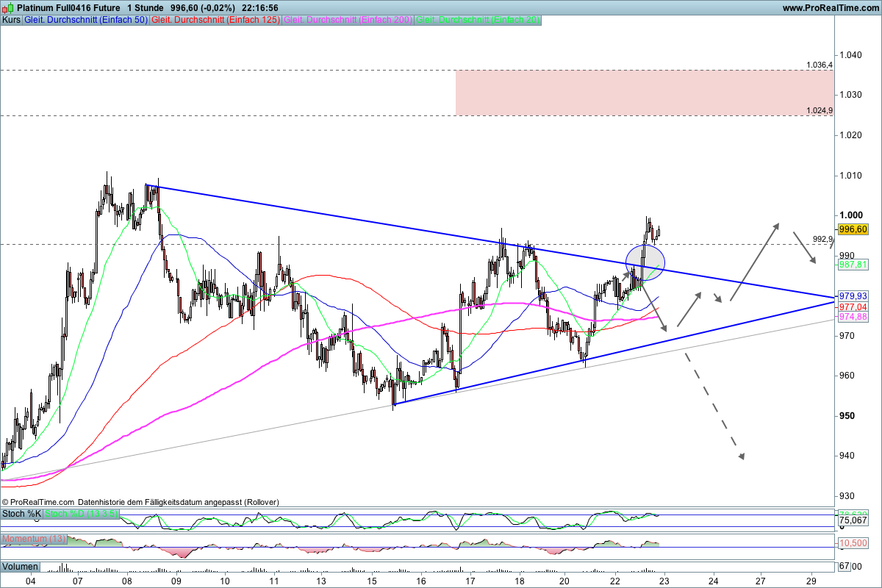Select Gleit. Durchschnitt (Einfach 50) legend
The image size is (882, 588).
pos(85,21)
